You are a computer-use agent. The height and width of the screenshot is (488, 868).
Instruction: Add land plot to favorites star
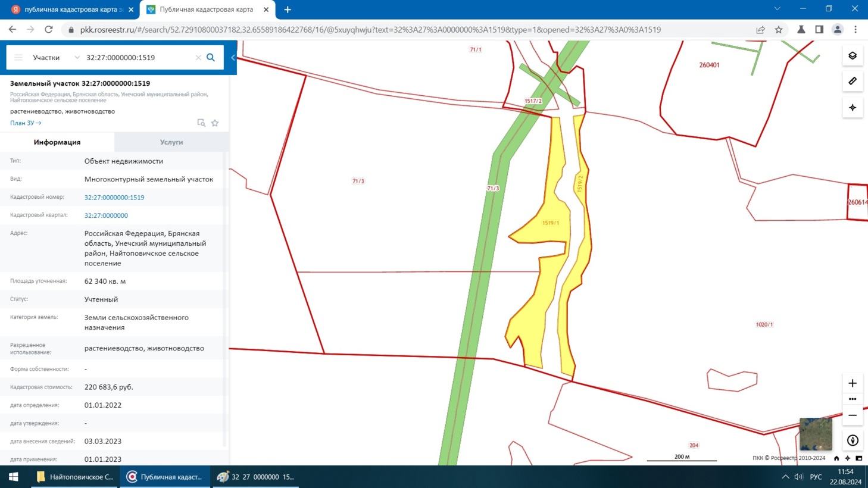(x=215, y=123)
